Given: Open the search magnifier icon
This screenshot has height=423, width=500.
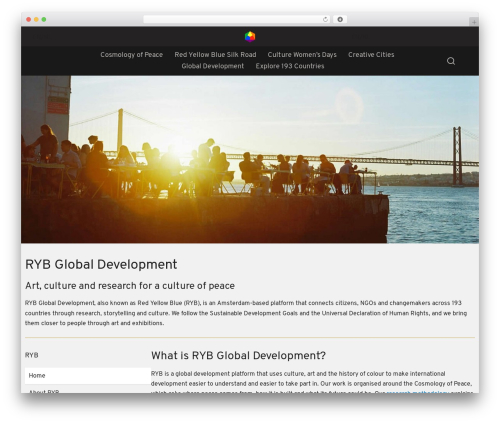Looking at the screenshot, I should pos(451,61).
